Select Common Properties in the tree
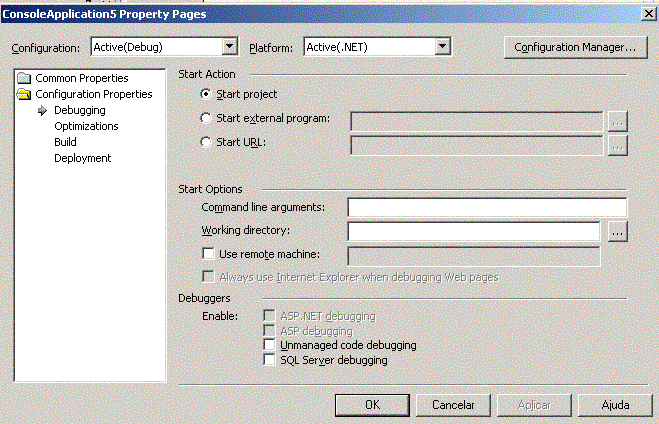This screenshot has height=424, width=659. 82,78
